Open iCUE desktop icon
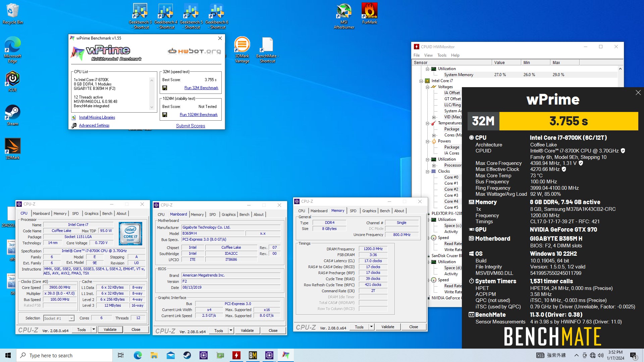644x362 pixels. tap(12, 81)
